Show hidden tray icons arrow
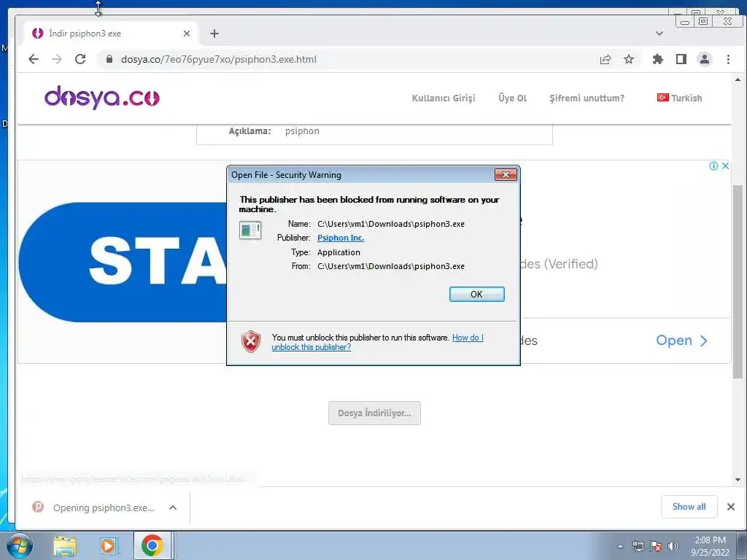Viewport: 747px width, 560px height. [x=620, y=546]
